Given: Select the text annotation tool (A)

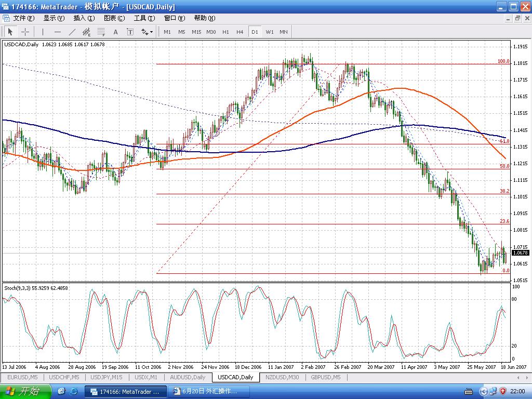Looking at the screenshot, I should (x=116, y=32).
